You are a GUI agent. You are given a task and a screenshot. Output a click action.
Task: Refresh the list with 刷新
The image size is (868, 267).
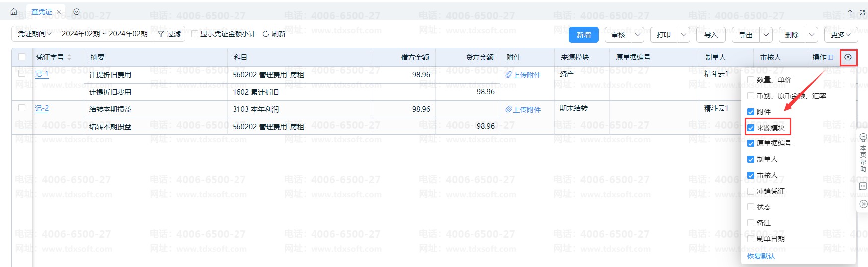[274, 34]
